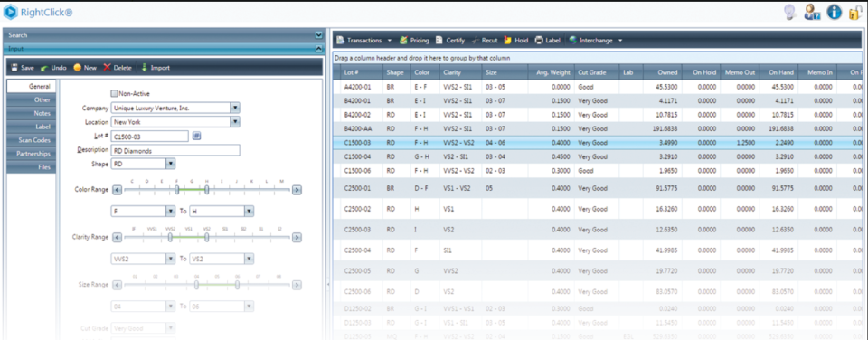
Task: Expand the Search panel
Action: click(318, 35)
